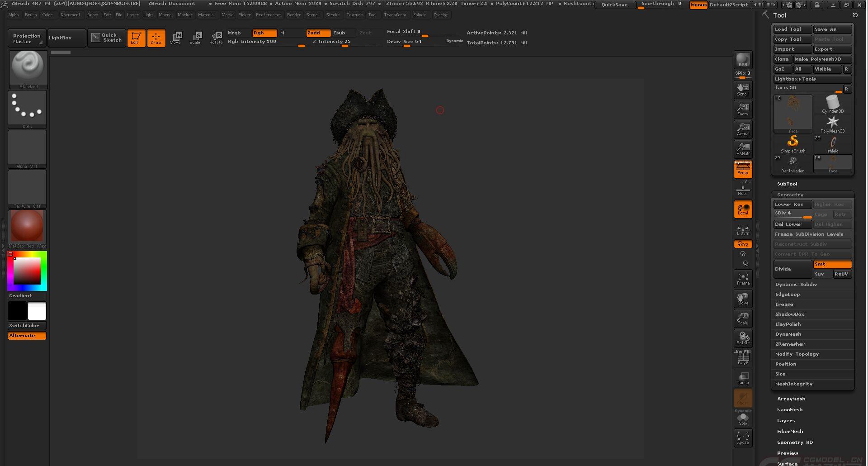This screenshot has height=466, width=868.
Task: Toggle L.Sym local symmetry
Action: (743, 230)
